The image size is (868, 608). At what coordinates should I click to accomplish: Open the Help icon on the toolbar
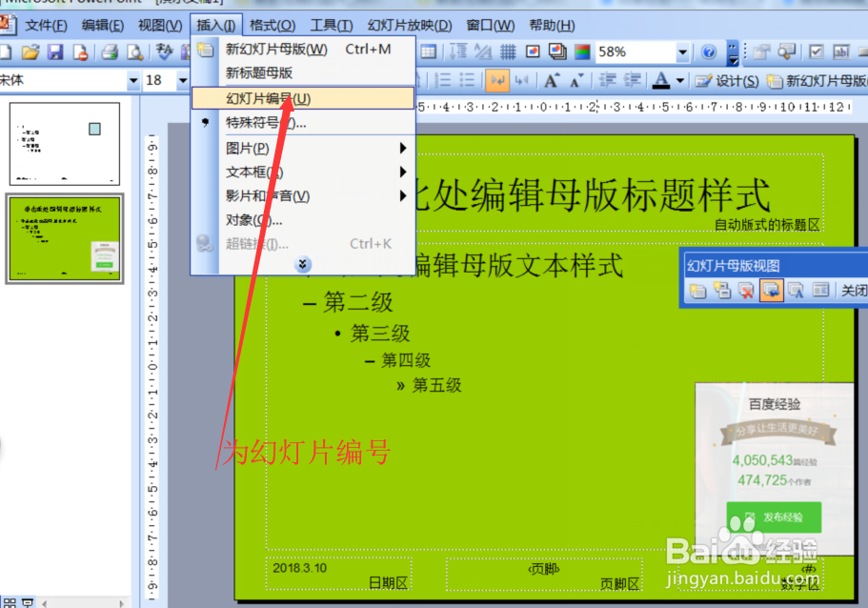709,52
